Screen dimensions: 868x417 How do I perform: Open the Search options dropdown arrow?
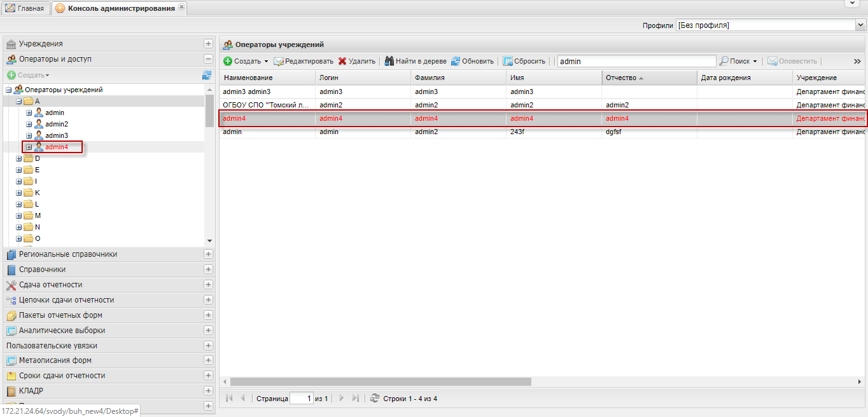(x=755, y=62)
